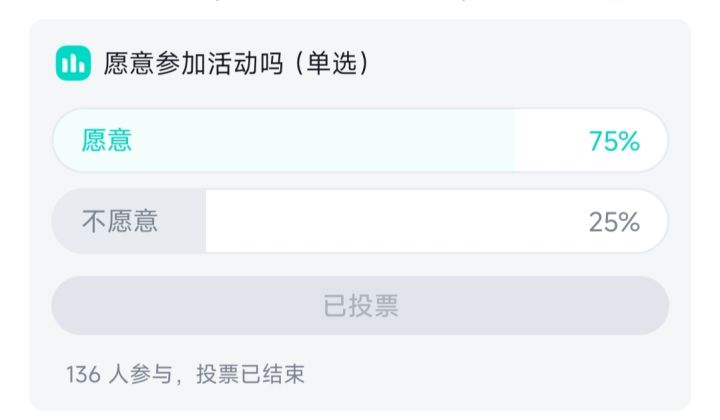The width and height of the screenshot is (720, 420).
Task: Click the green poll chart icon
Action: tap(73, 63)
